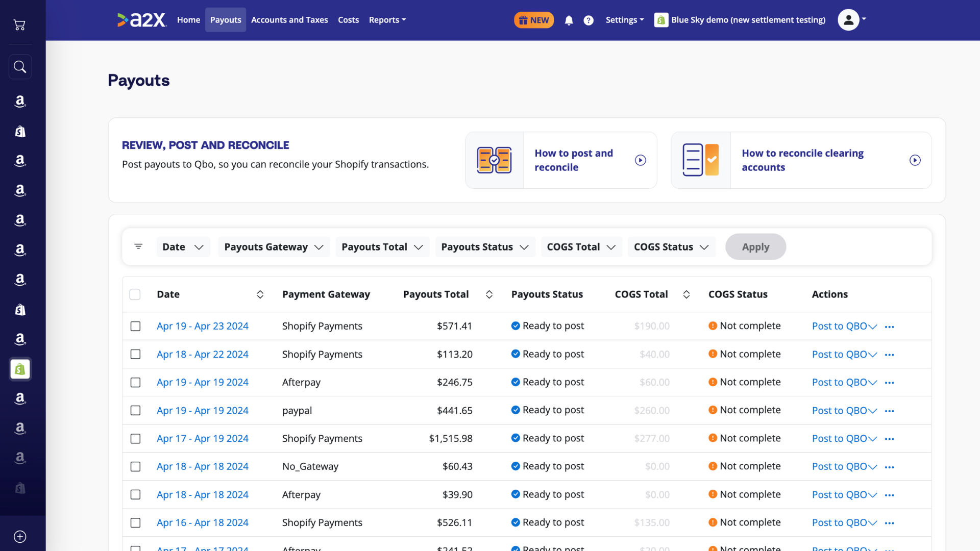The height and width of the screenshot is (551, 980).
Task: Open more actions for $246.75 Afterpay row
Action: [x=889, y=383]
